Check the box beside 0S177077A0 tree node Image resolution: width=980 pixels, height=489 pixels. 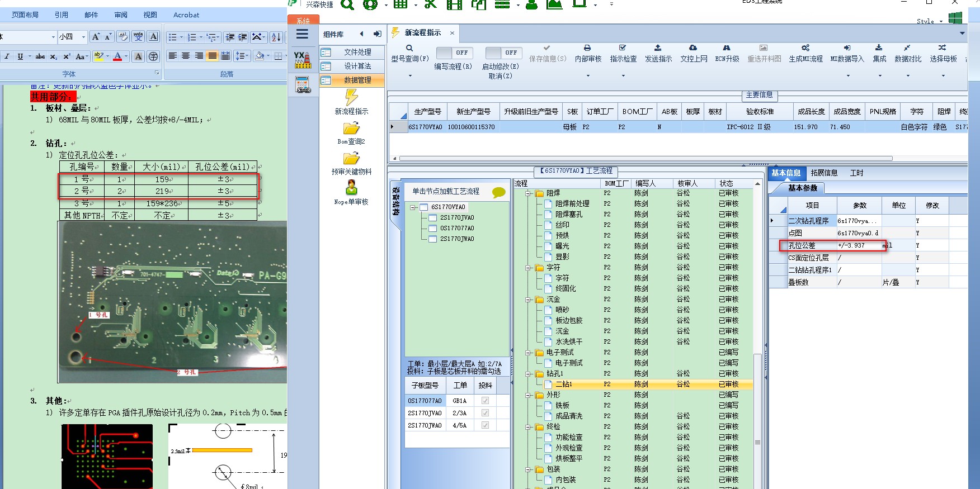[x=432, y=229]
